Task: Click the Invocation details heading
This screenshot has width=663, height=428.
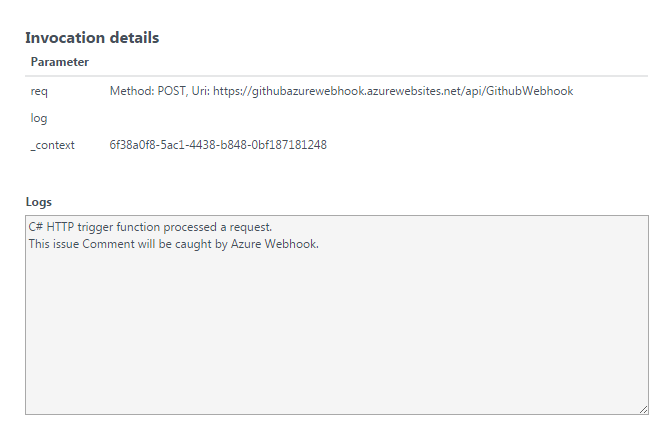Action: (92, 38)
